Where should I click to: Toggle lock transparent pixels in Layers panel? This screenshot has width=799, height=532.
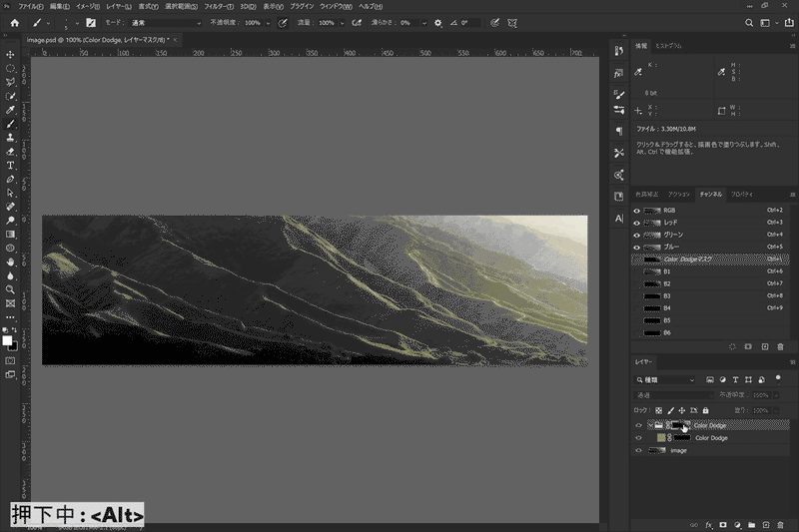pyautogui.click(x=658, y=410)
